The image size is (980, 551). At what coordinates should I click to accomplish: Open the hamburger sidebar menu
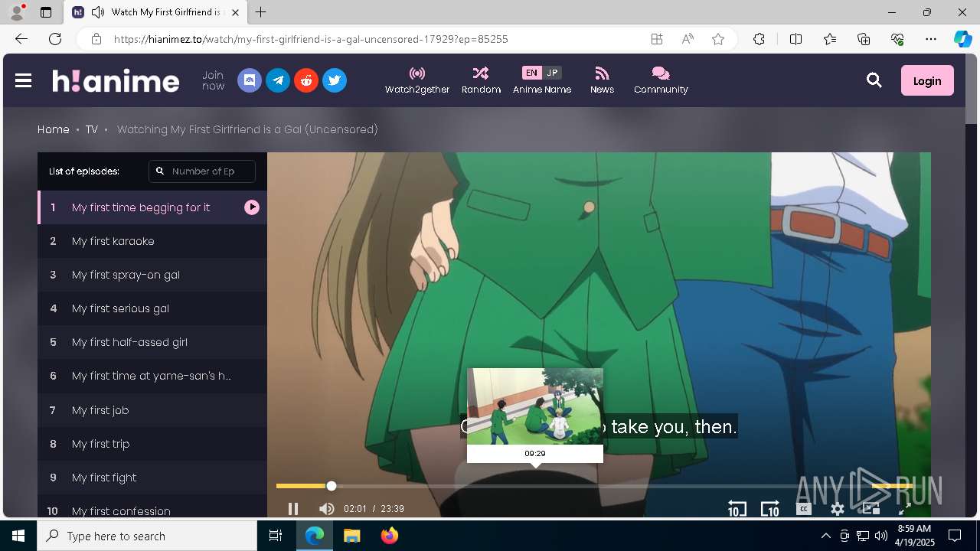[23, 80]
